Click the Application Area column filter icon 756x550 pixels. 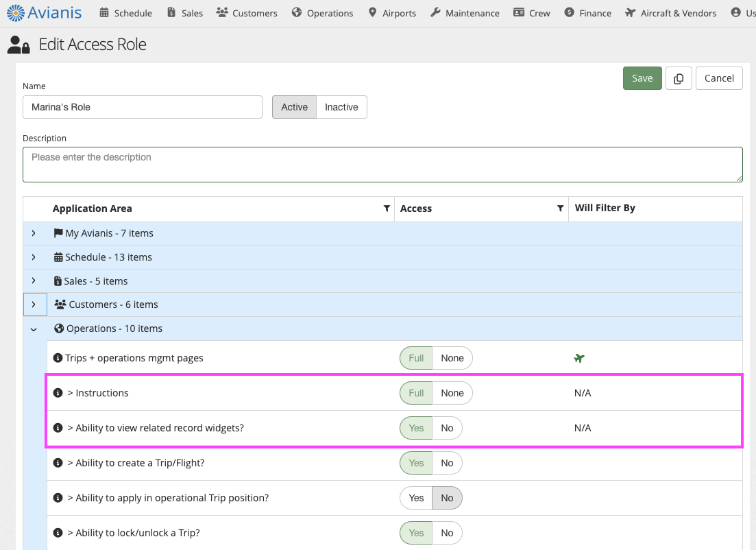pos(387,208)
